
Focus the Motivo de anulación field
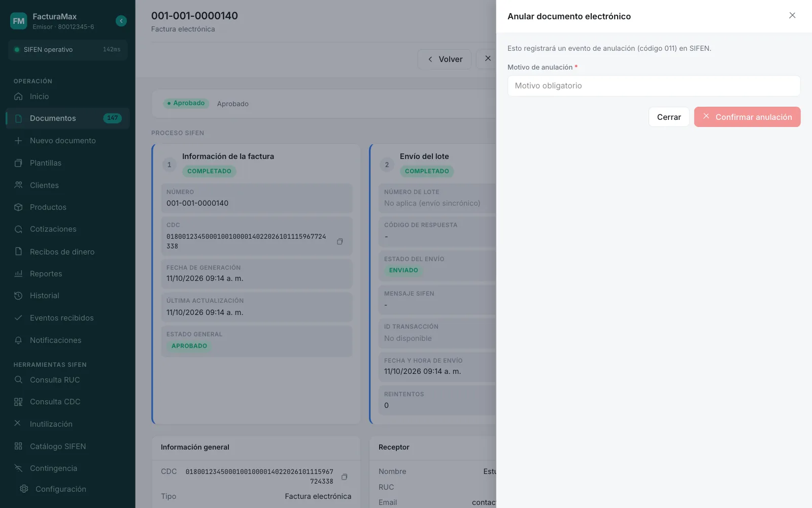tap(654, 86)
